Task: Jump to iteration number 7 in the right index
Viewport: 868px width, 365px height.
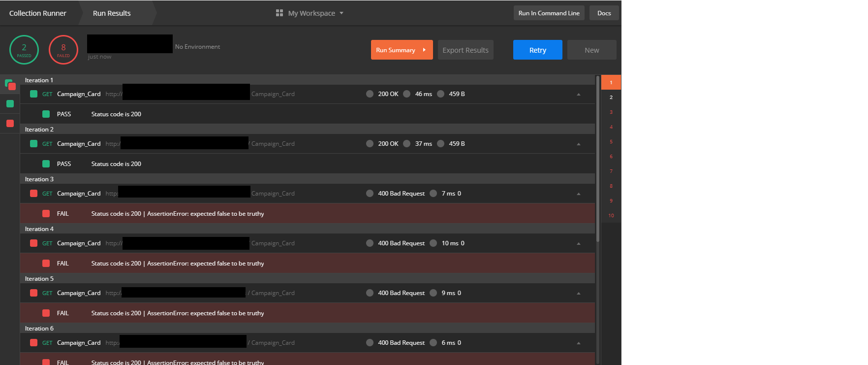Action: [611, 171]
